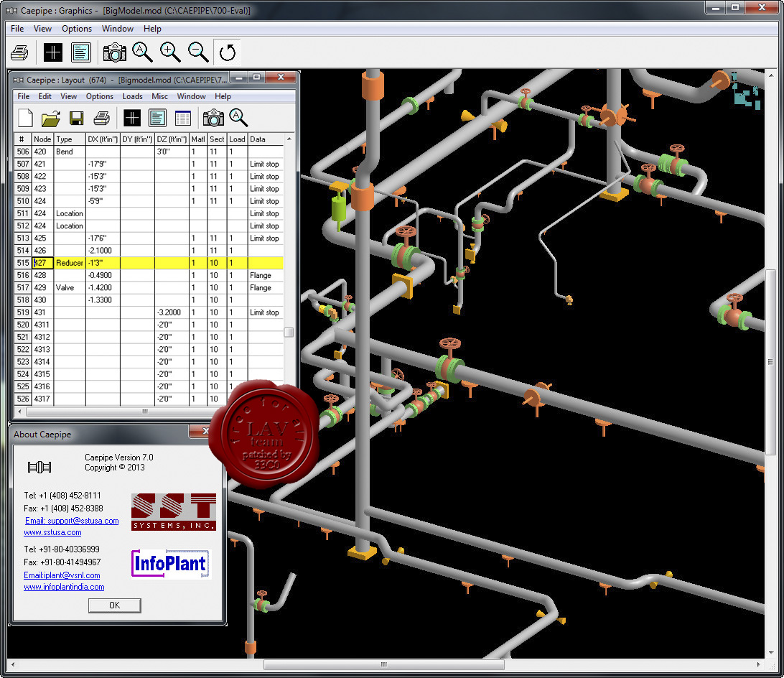Viewport: 784px width, 678px height.
Task: Click List window icon in Layout toolbar
Action: [157, 118]
